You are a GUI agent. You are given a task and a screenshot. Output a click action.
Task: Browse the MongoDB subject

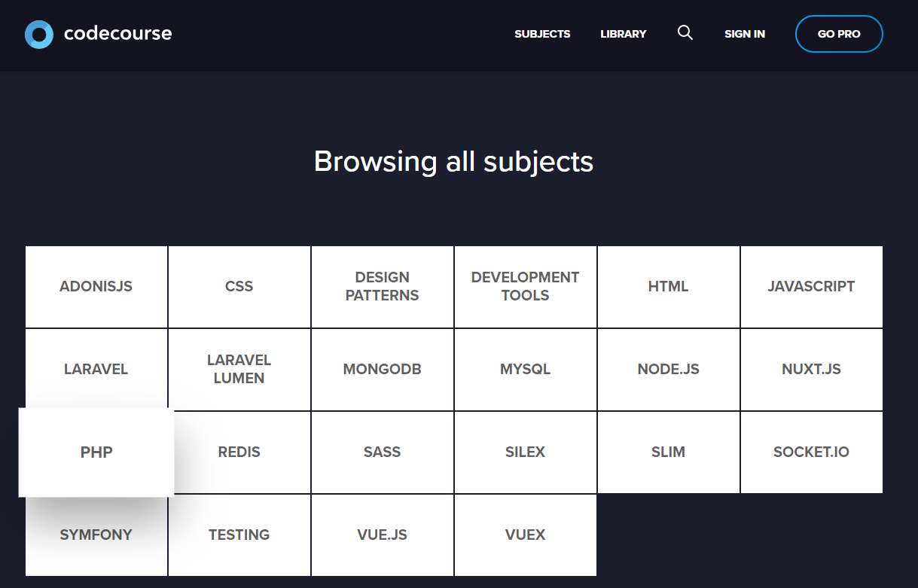point(383,370)
